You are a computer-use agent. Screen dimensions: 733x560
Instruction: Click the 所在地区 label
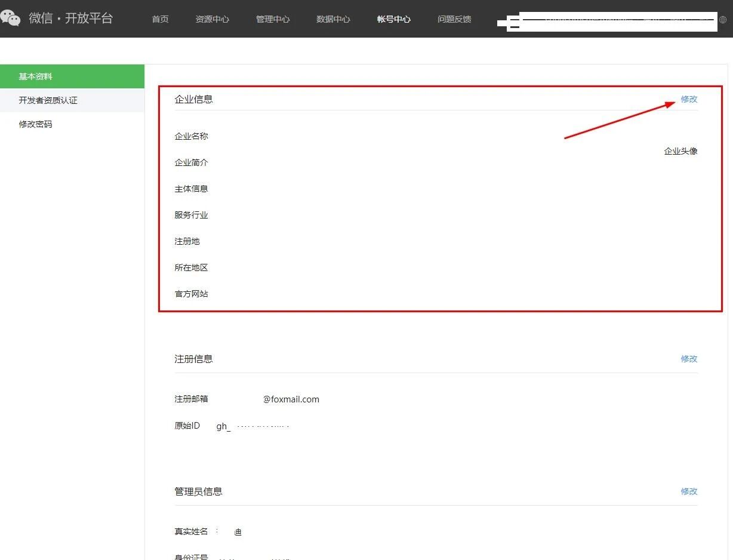(x=191, y=267)
